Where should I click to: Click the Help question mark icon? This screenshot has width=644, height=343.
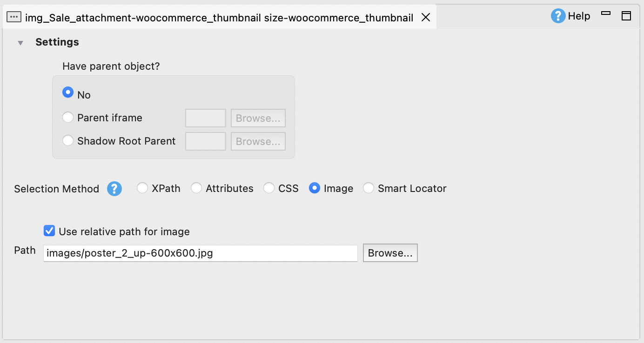pos(558,16)
